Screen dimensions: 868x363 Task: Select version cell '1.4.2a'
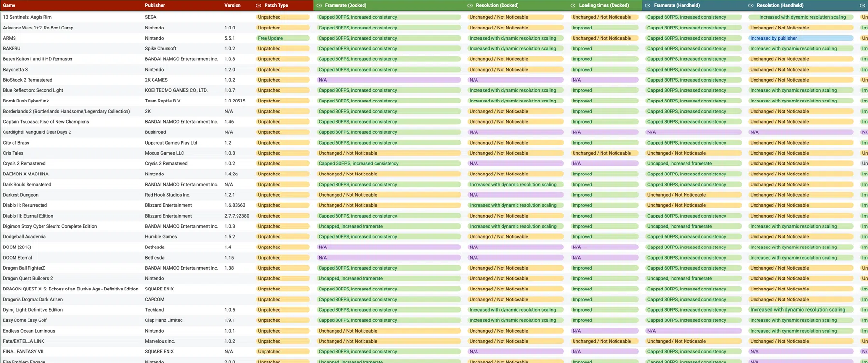pyautogui.click(x=231, y=174)
